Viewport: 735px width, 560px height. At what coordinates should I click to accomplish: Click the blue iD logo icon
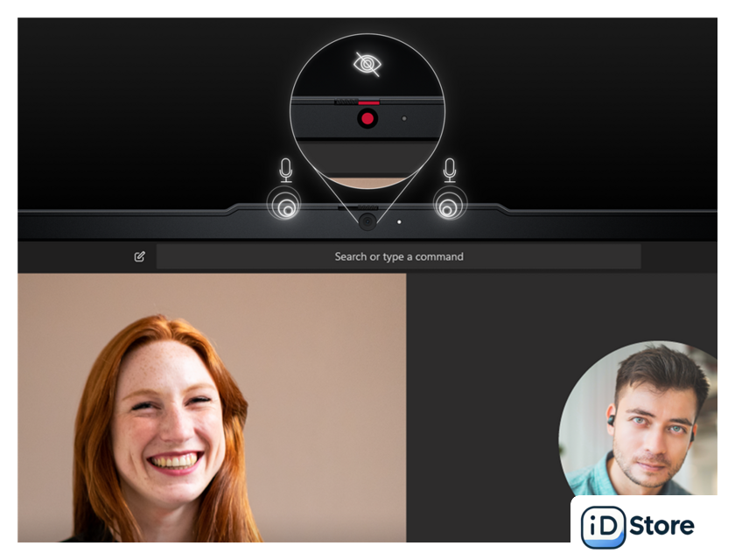[x=603, y=526]
